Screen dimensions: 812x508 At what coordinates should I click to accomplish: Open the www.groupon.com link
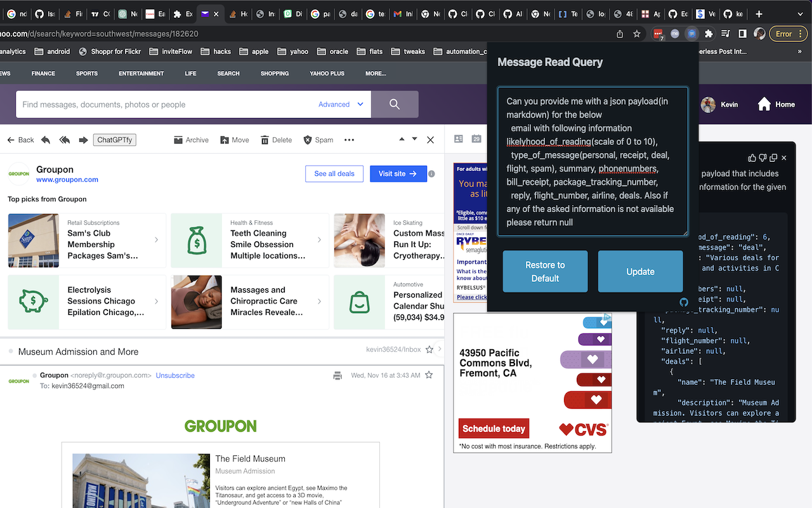pyautogui.click(x=67, y=180)
